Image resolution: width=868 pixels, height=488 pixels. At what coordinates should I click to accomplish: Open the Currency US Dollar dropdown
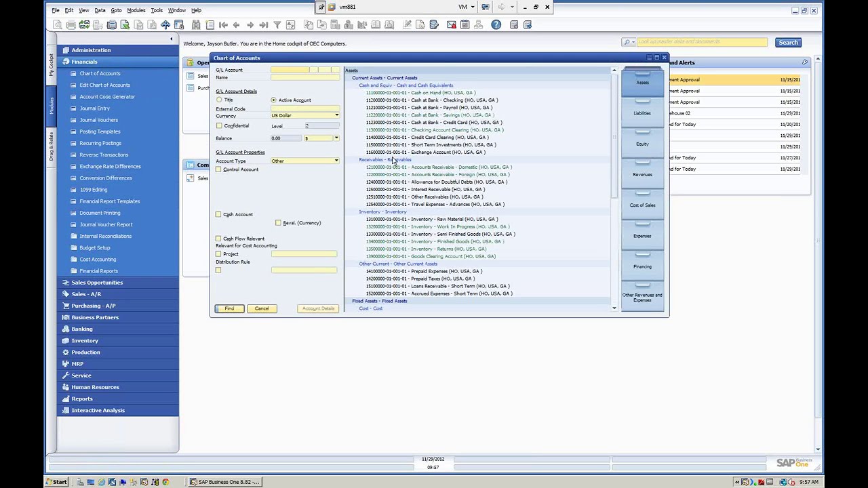(336, 116)
